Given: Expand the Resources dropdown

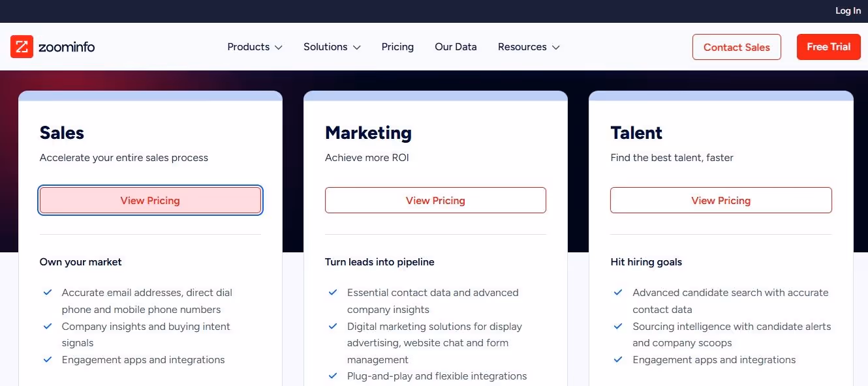Looking at the screenshot, I should click(528, 46).
